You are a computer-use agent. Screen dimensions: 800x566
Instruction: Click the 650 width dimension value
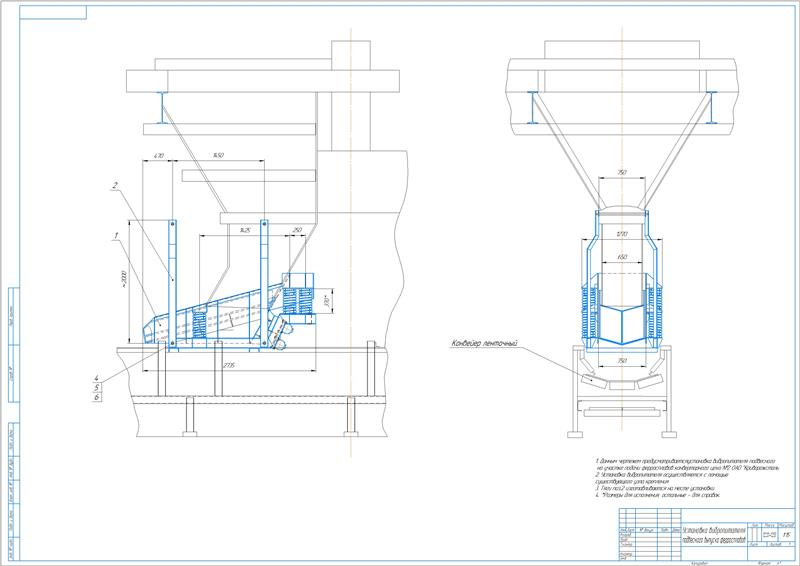(x=622, y=257)
